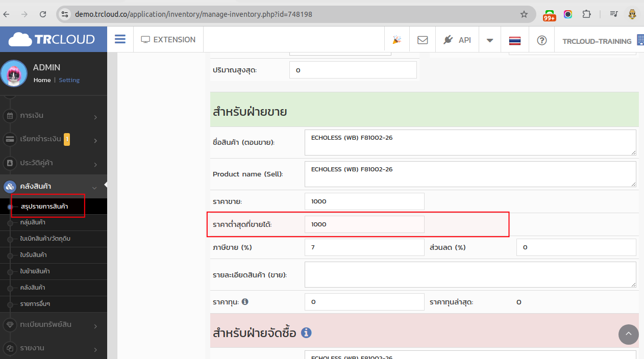Click the calendar icon beside การเงิน
This screenshot has height=359, width=644.
pyautogui.click(x=10, y=116)
